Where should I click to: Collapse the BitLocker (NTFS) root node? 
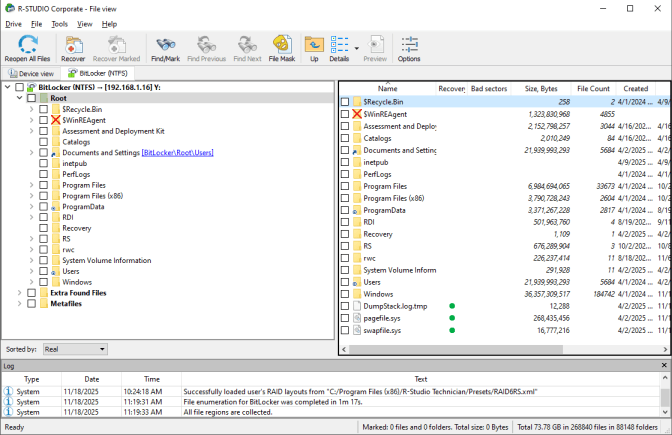7,87
